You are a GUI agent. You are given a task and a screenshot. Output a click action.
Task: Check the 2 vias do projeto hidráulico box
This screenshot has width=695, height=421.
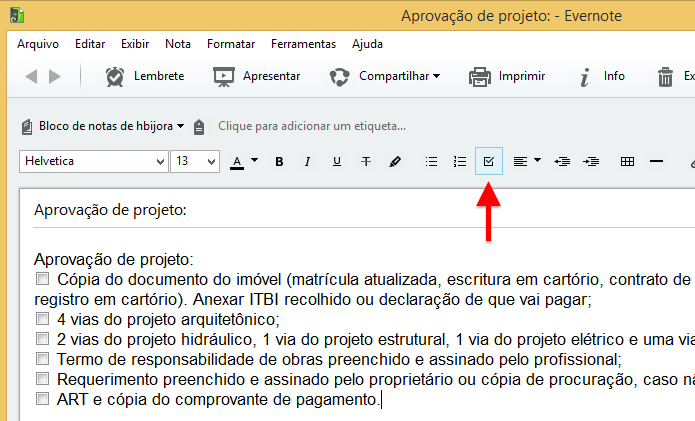pyautogui.click(x=43, y=339)
